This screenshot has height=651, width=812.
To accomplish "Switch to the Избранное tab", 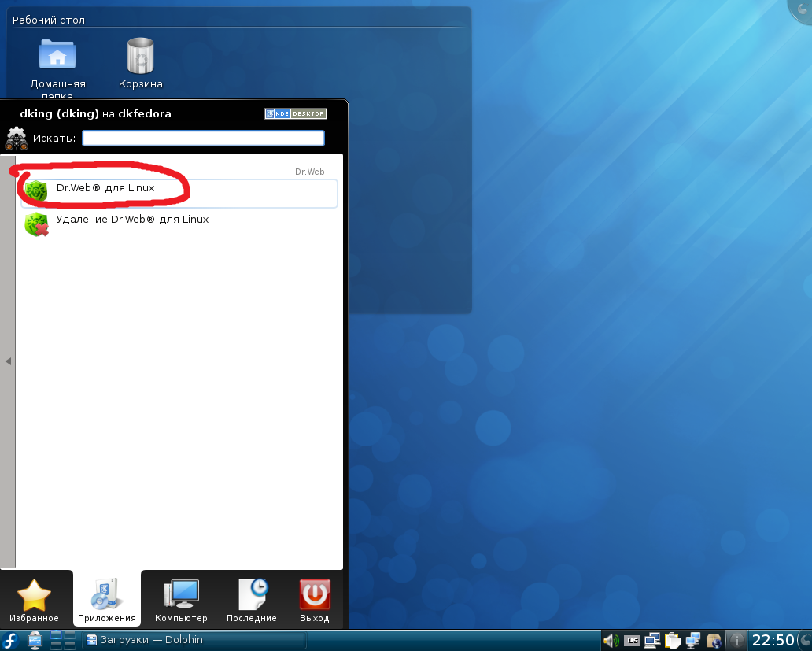I will [x=34, y=600].
